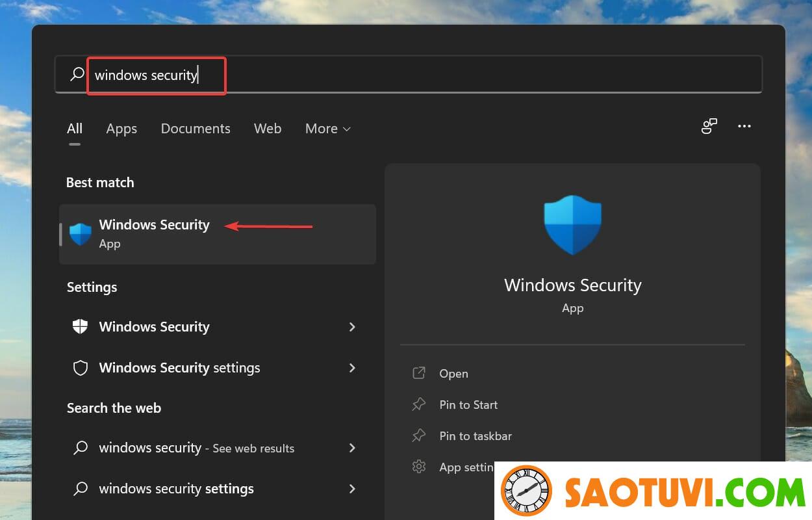The width and height of the screenshot is (812, 520).
Task: Click the large Windows Security shield in preview pane
Action: coord(572,225)
